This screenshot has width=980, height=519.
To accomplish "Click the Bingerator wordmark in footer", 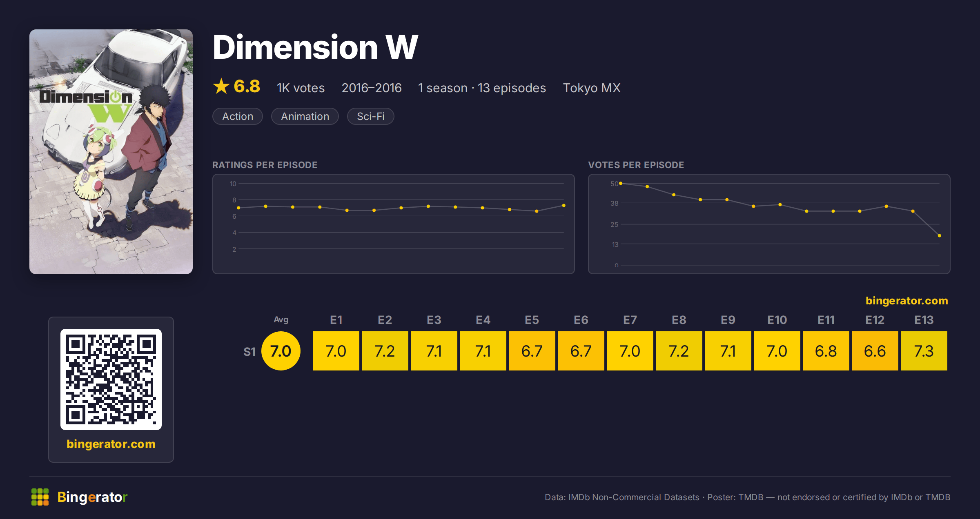I will 92,497.
